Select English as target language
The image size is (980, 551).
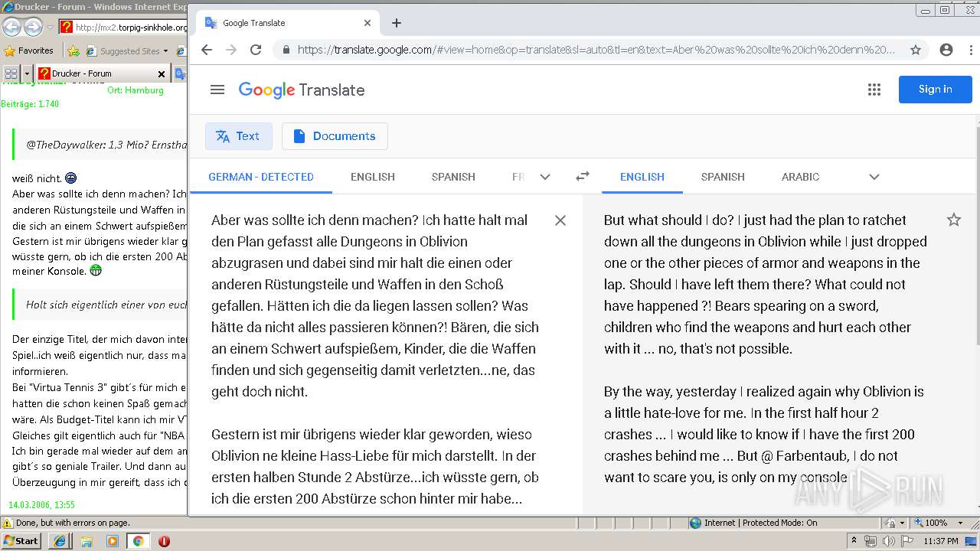click(642, 177)
